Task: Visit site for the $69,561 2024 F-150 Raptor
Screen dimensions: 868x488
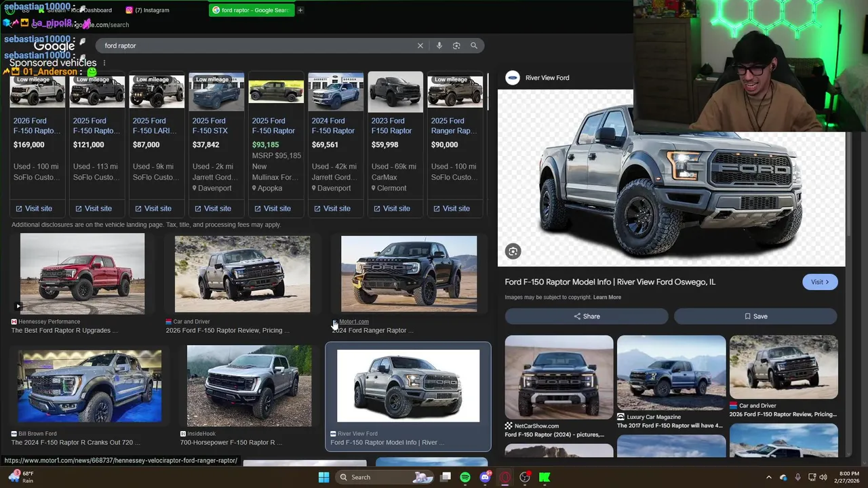Action: 332,208
